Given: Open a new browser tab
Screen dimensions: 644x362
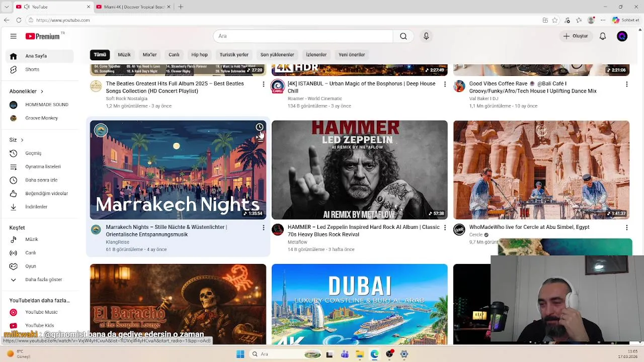Looking at the screenshot, I should click(x=181, y=7).
